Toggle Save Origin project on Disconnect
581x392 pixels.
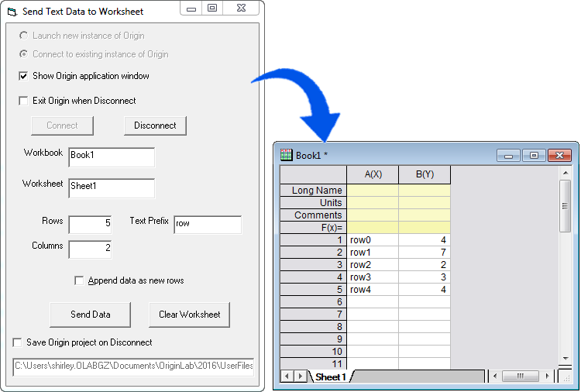point(18,342)
